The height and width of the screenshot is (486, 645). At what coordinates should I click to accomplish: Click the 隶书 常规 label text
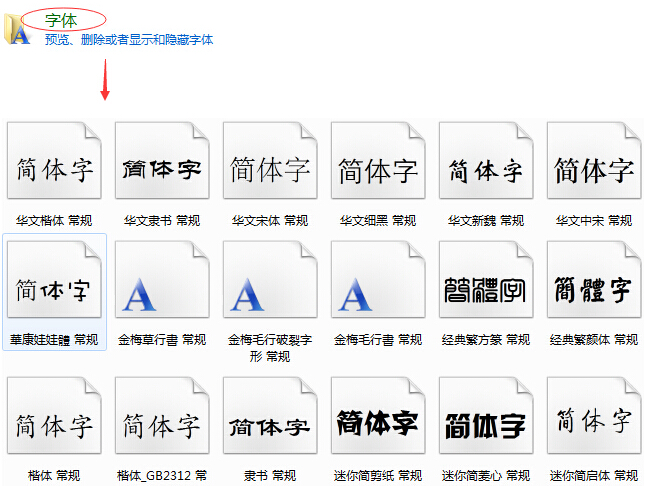270,476
